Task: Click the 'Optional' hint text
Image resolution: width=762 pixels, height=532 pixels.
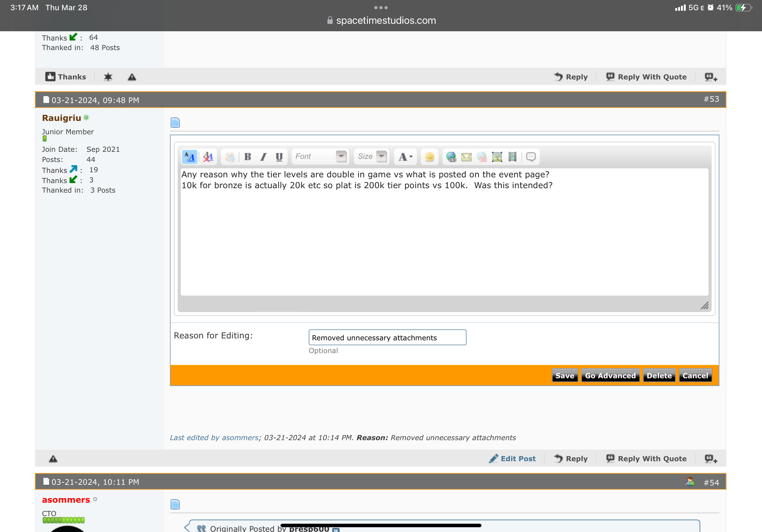Action: [x=323, y=351]
